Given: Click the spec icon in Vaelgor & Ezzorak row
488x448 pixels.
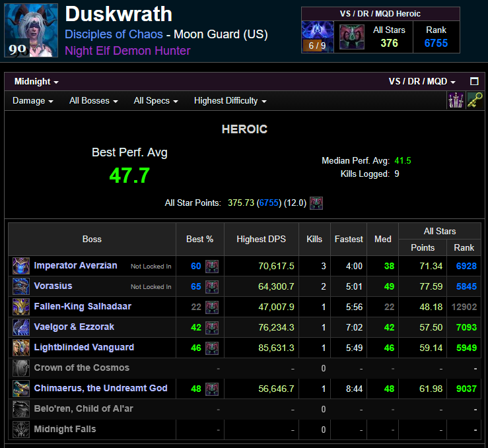Looking at the screenshot, I should click(x=212, y=328).
